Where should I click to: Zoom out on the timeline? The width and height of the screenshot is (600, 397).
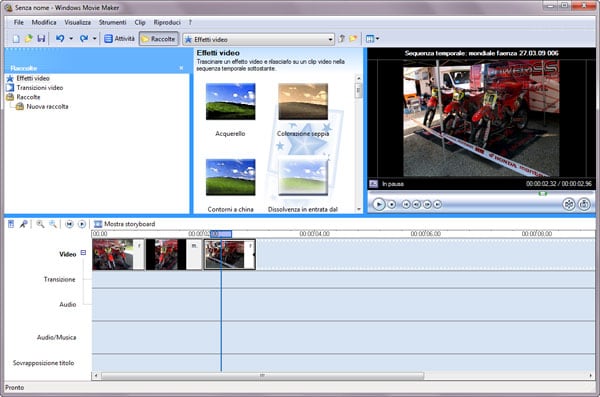[53, 224]
